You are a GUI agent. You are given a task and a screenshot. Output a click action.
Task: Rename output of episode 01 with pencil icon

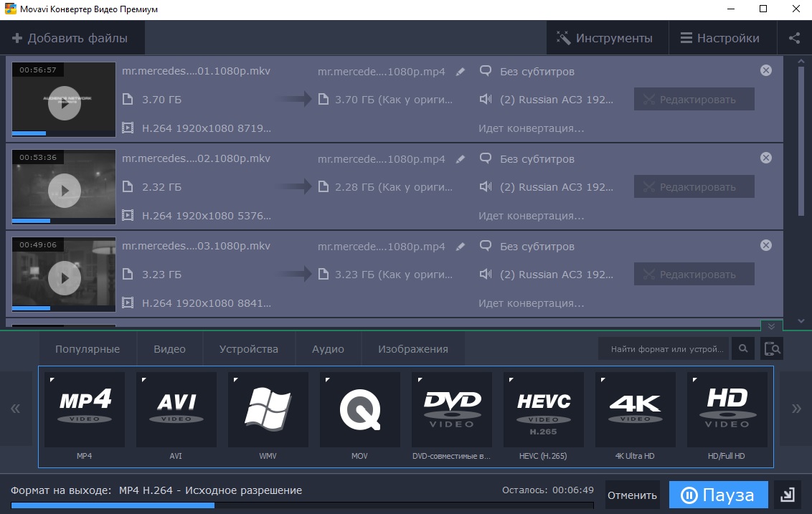(x=461, y=72)
